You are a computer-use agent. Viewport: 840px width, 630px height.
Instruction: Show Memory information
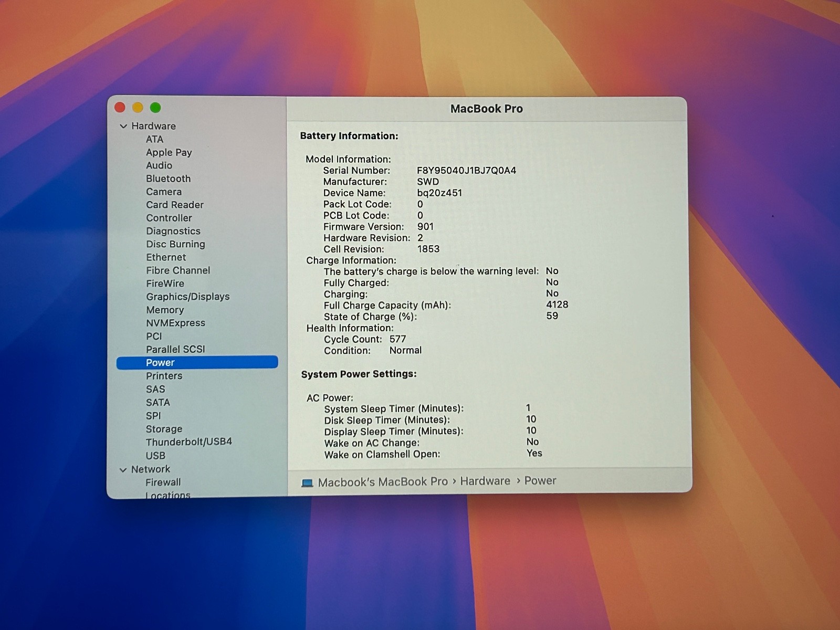165,310
